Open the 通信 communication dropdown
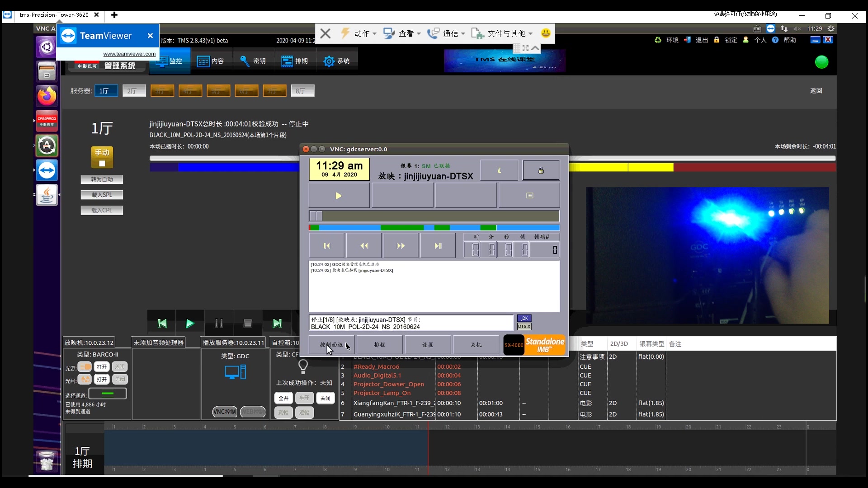 (x=447, y=33)
